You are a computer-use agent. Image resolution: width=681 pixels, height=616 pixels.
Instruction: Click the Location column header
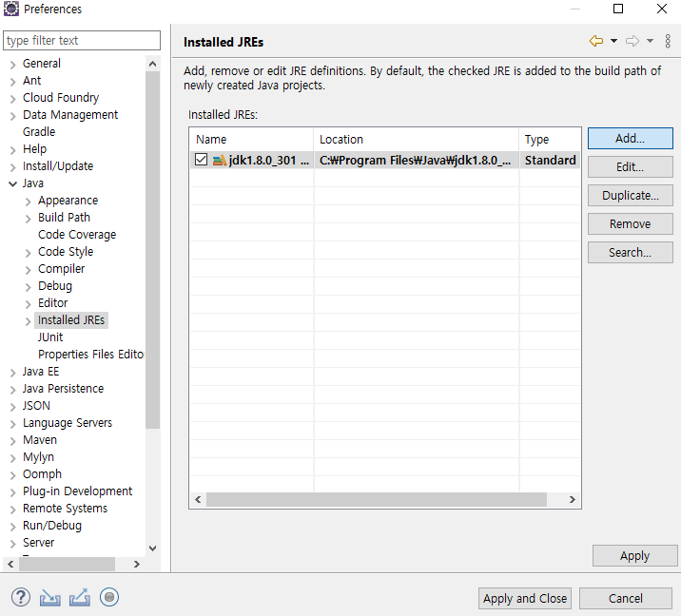[x=416, y=140]
